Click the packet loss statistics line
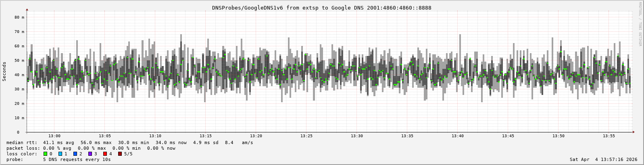644x165 pixels. pyautogui.click(x=91, y=148)
